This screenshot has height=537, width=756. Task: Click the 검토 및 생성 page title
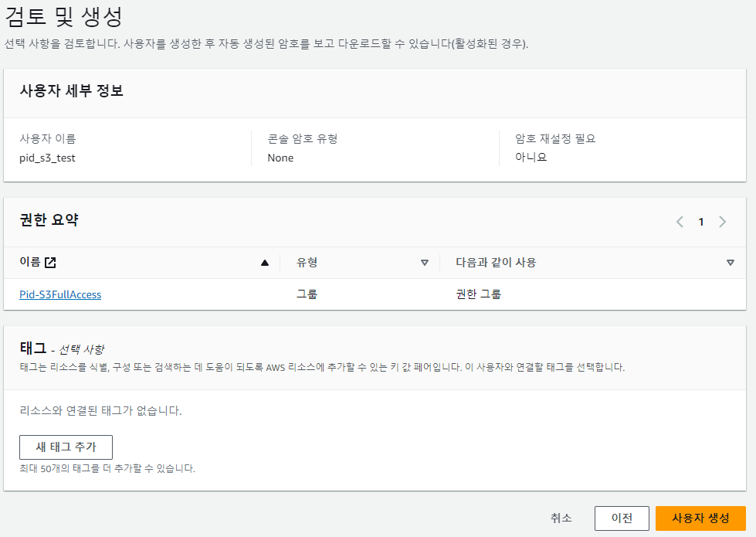[63, 17]
